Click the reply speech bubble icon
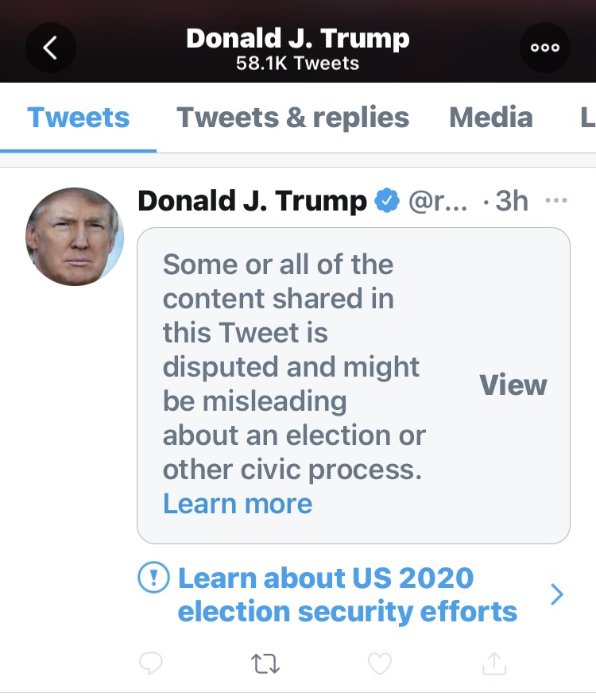The image size is (596, 700). click(151, 663)
